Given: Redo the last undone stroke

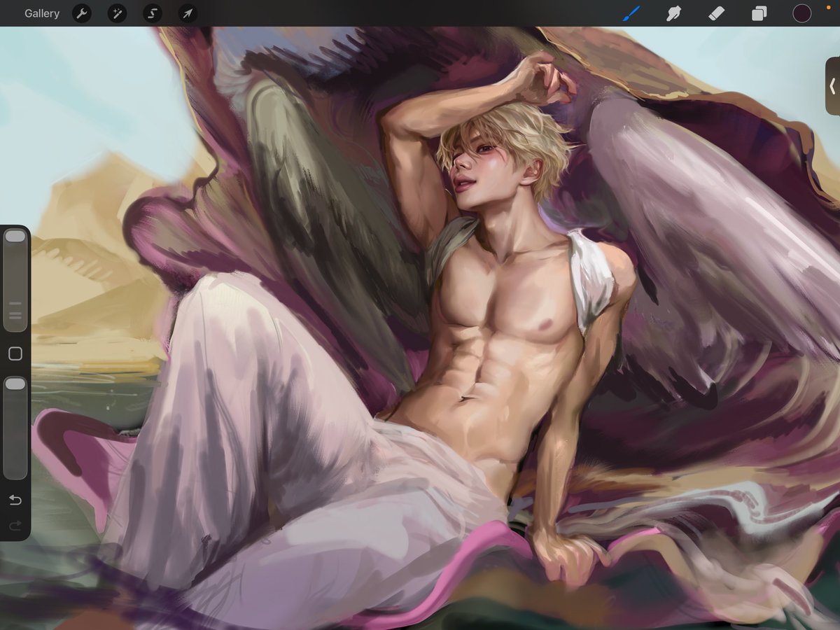Looking at the screenshot, I should click(15, 525).
